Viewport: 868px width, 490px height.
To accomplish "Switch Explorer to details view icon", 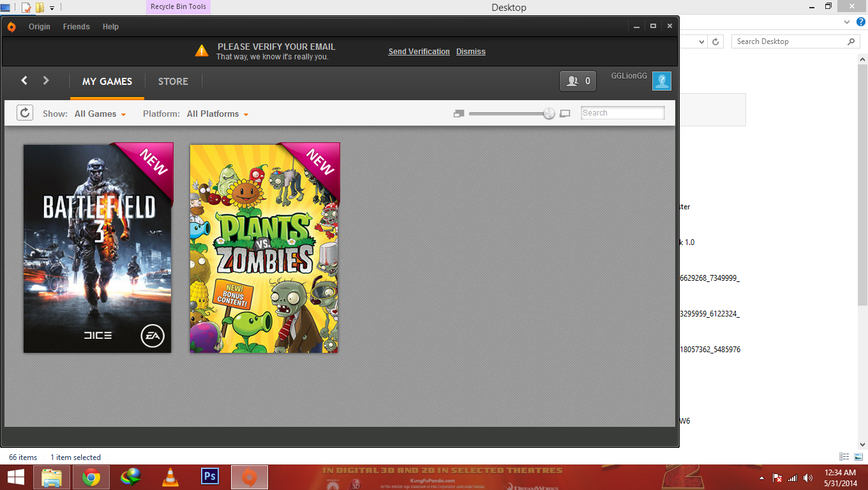I will point(844,457).
